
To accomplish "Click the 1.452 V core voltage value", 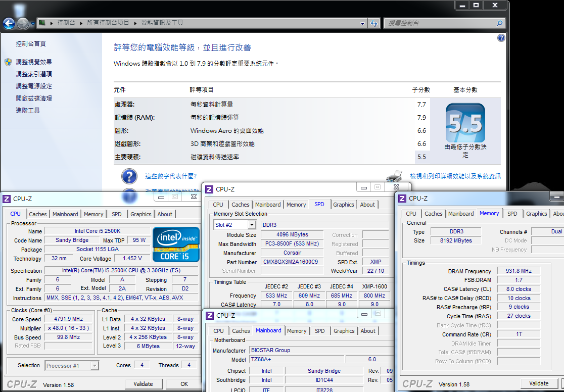I will point(132,259).
